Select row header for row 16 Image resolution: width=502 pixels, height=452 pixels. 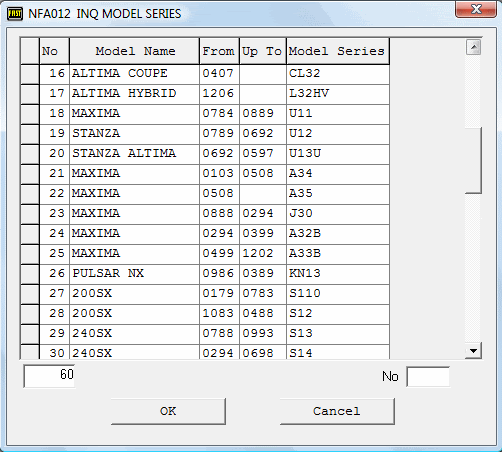pos(30,74)
